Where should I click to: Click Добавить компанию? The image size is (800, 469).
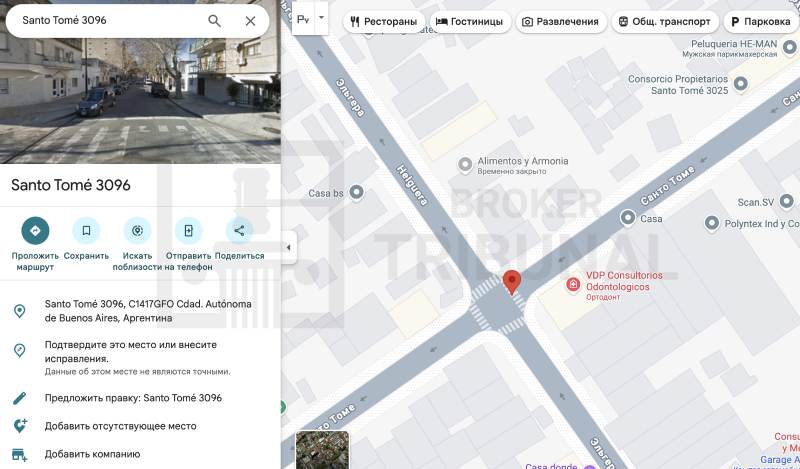click(x=92, y=454)
